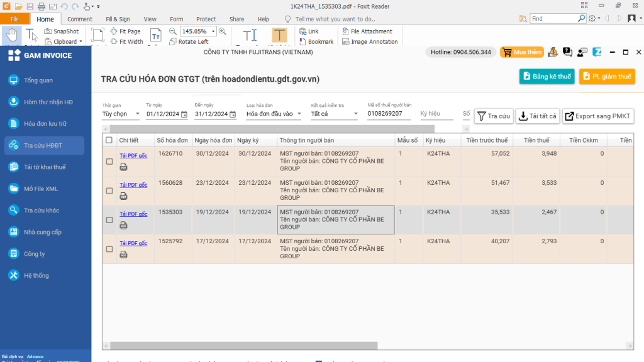This screenshot has height=362, width=644.
Task: Switch to the Share ribbon tab
Action: (x=236, y=19)
